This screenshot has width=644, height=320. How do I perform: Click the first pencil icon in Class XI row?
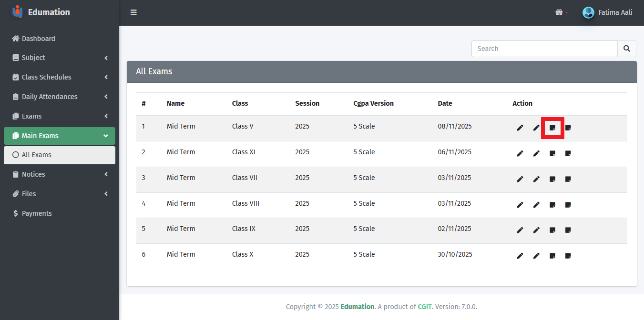click(x=520, y=153)
